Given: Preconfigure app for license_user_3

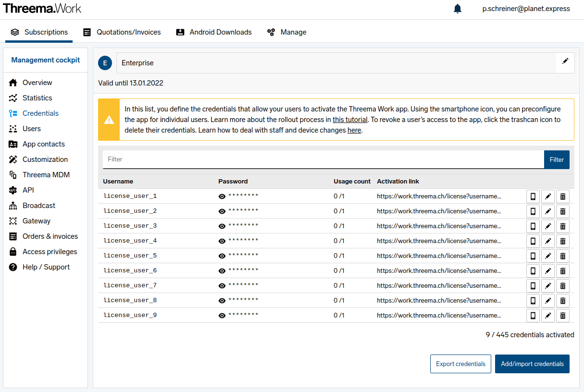Looking at the screenshot, I should point(533,226).
